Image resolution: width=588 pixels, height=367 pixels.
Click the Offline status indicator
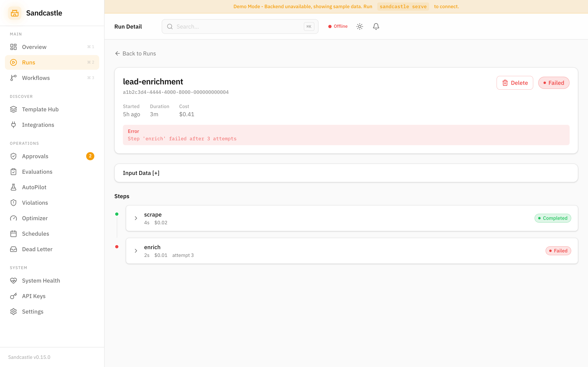coord(338,27)
